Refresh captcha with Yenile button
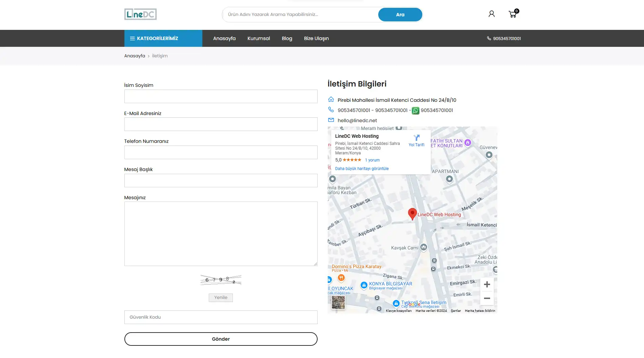 tap(221, 298)
